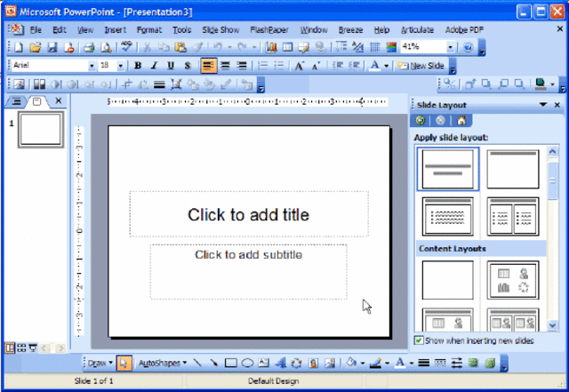Image resolution: width=569 pixels, height=392 pixels.
Task: Toggle Align Left button
Action: (208, 66)
